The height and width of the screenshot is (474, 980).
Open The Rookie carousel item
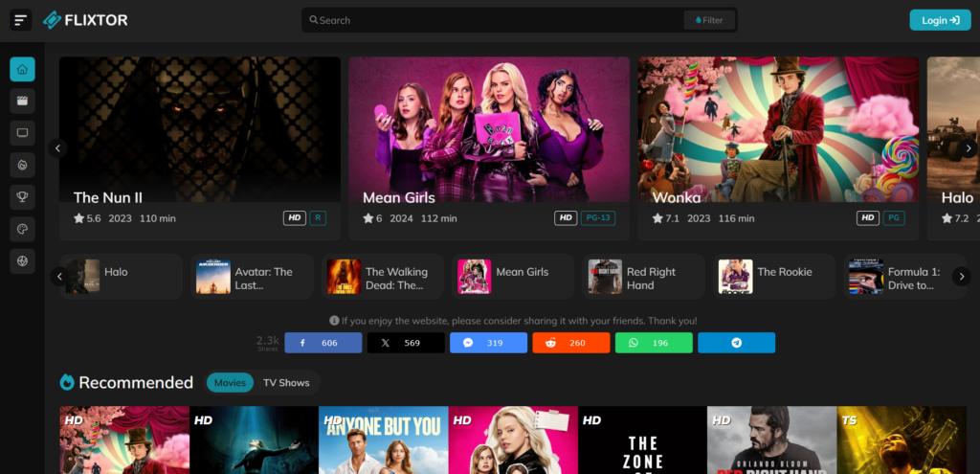click(774, 277)
